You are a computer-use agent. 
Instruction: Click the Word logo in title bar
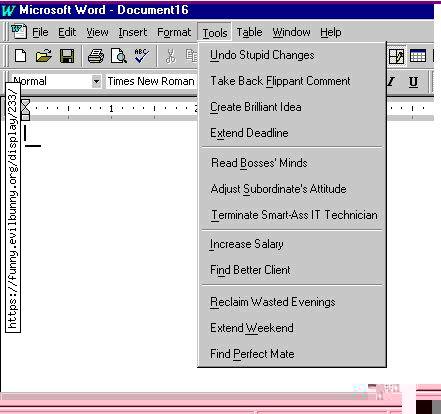pyautogui.click(x=9, y=10)
